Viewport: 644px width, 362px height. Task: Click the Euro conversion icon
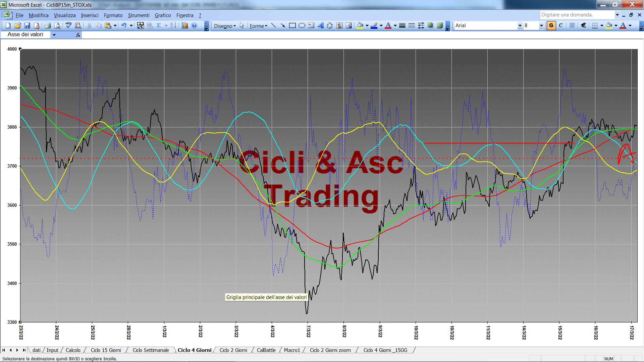[140, 25]
